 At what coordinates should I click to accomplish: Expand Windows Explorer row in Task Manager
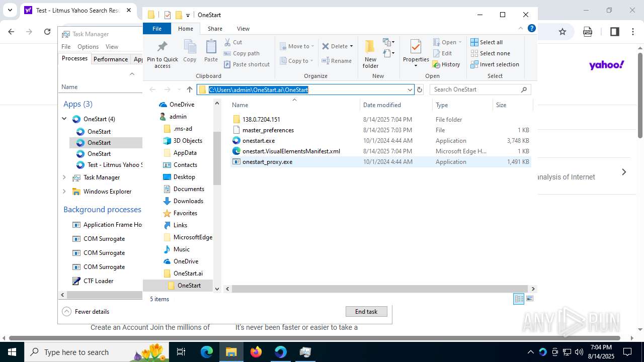coord(64,192)
